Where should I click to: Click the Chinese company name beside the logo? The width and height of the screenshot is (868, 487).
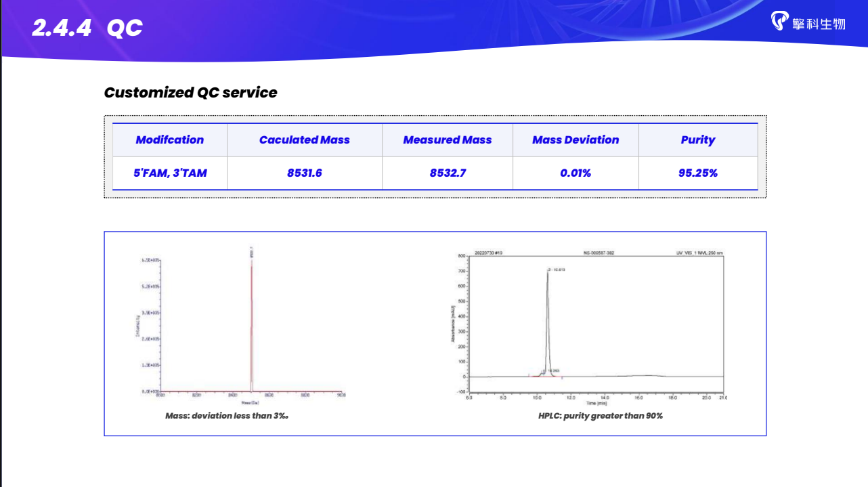click(819, 24)
